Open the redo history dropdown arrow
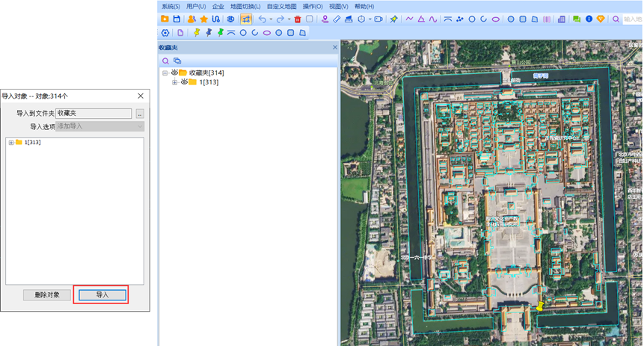The image size is (644, 346). pyautogui.click(x=289, y=19)
